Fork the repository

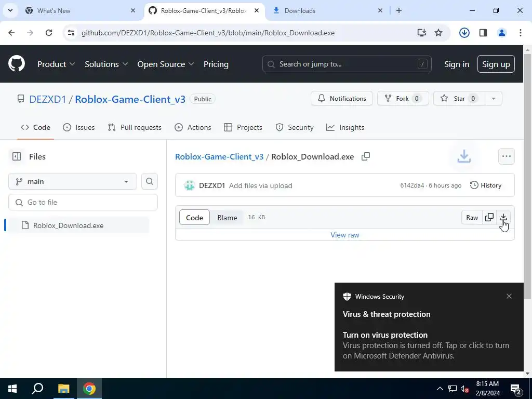[x=403, y=98]
